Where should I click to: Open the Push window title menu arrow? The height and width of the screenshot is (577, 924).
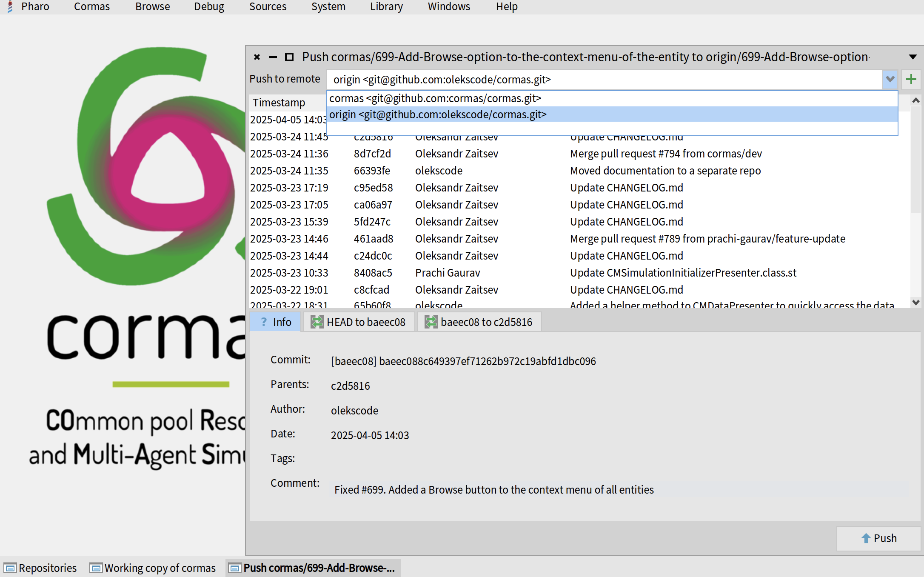click(x=913, y=57)
